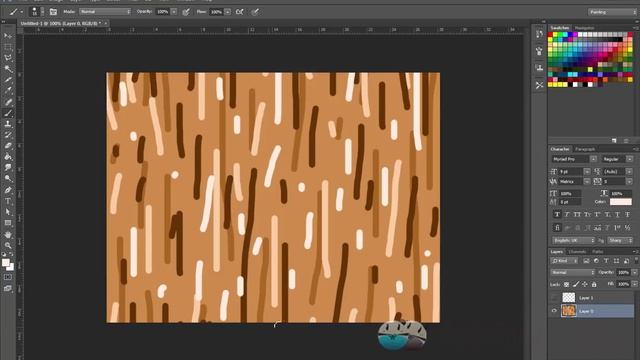This screenshot has width=640, height=360.
Task: Select the Dodge tool
Action: click(8, 179)
